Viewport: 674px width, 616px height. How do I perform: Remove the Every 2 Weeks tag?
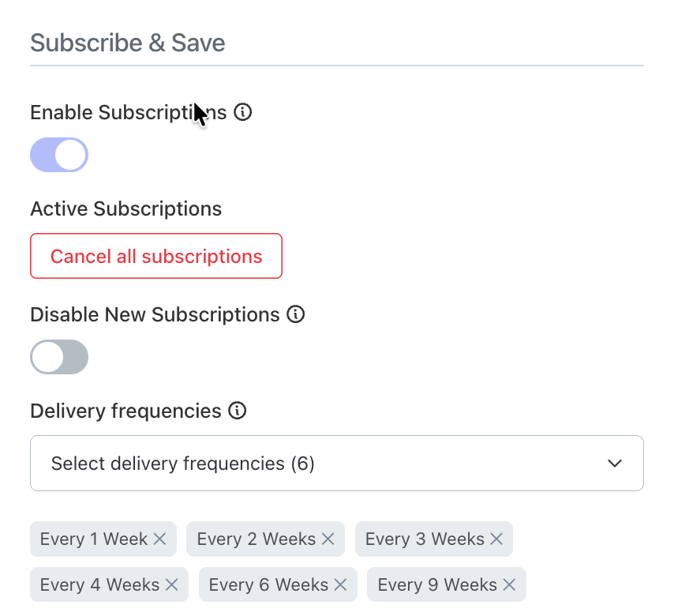click(328, 539)
